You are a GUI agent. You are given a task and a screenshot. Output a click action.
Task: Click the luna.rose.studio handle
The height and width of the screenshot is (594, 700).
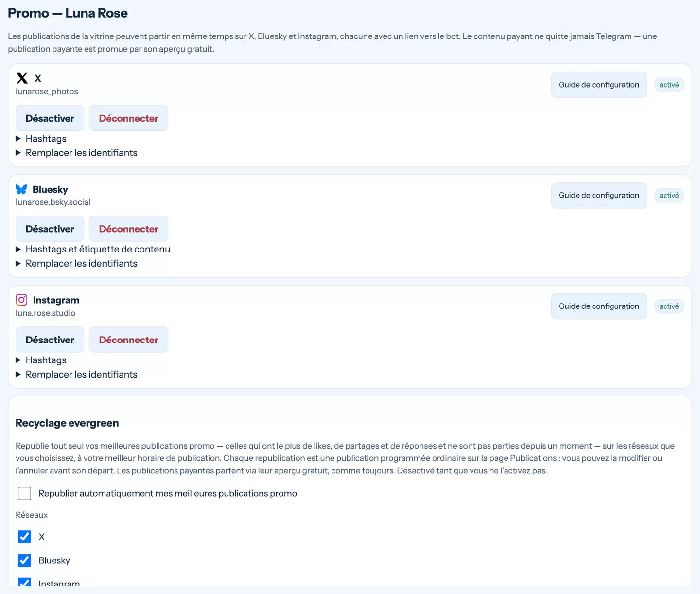click(x=46, y=313)
